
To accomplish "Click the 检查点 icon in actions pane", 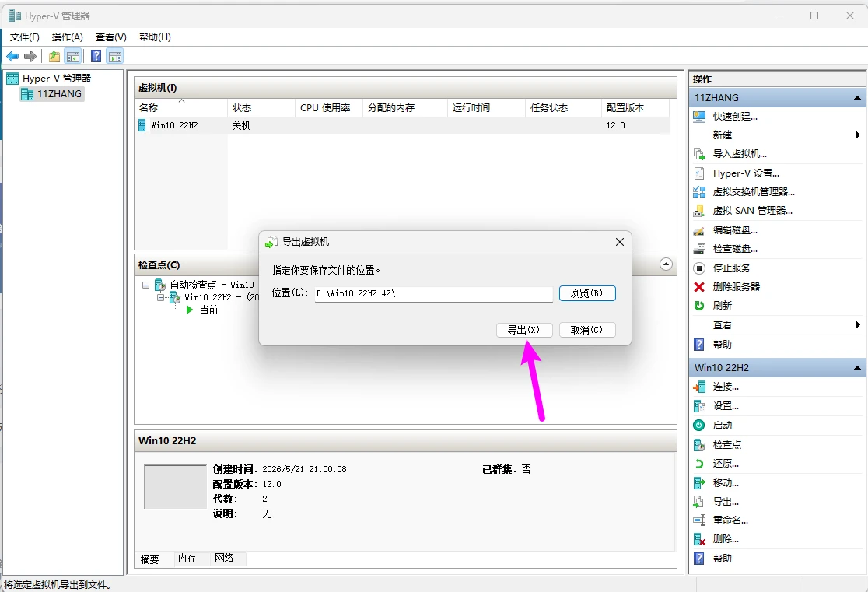I will (699, 445).
